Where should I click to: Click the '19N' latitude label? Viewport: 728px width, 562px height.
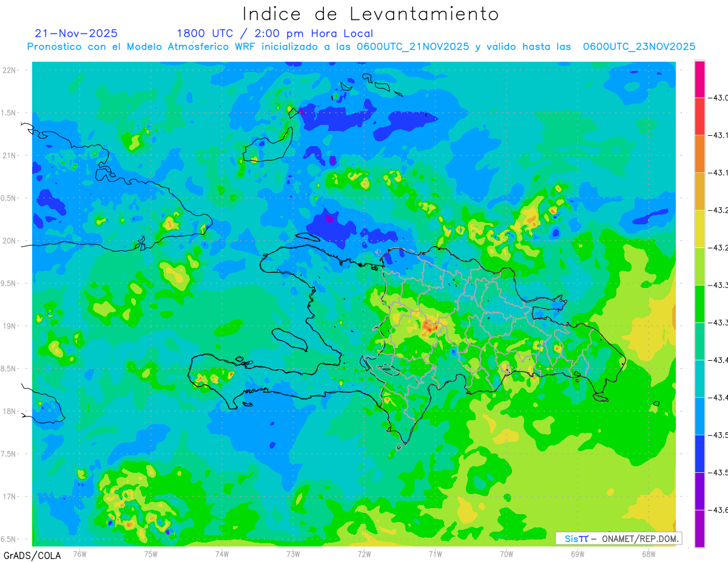[x=10, y=326]
